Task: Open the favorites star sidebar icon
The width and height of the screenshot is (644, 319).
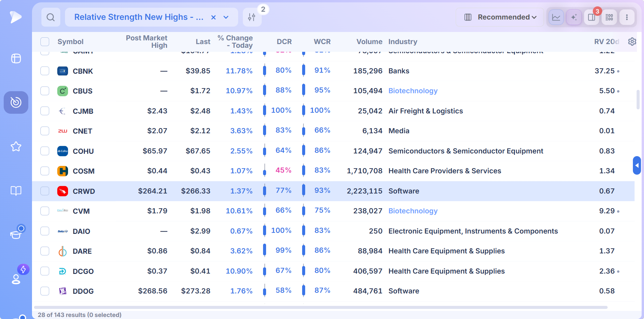Action: [x=16, y=146]
